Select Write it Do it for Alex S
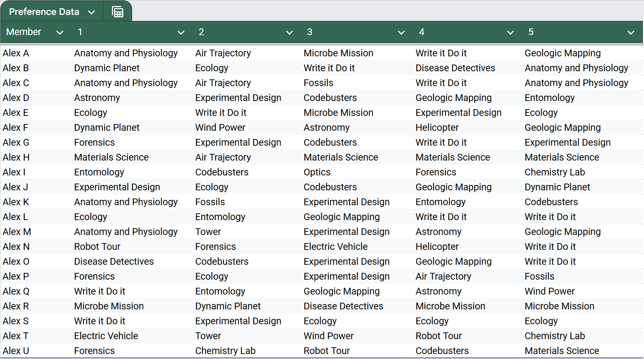This screenshot has height=359, width=644. [100, 321]
